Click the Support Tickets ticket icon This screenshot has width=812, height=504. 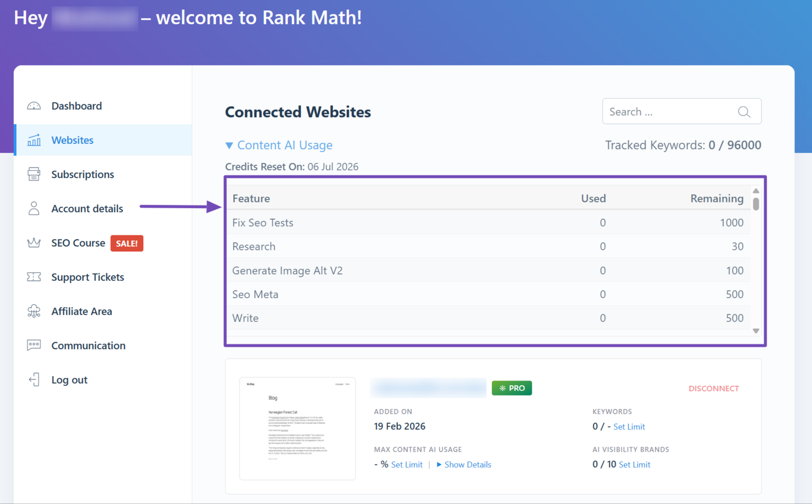(x=34, y=277)
